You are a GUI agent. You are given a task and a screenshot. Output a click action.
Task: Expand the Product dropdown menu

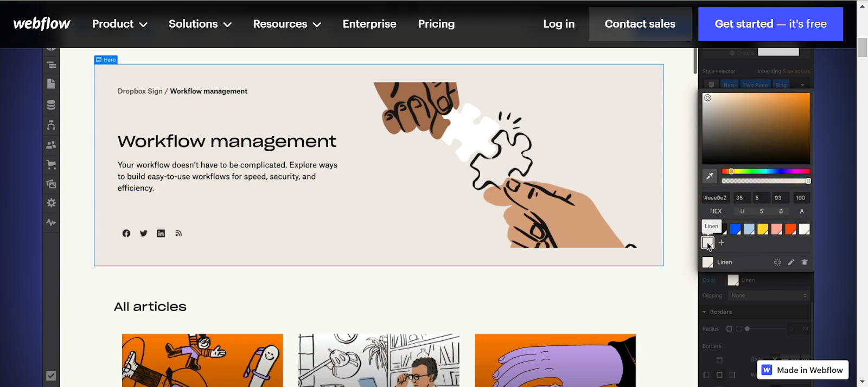[119, 24]
